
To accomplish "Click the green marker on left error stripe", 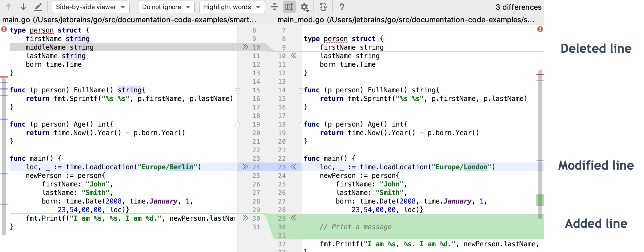I will pos(4,204).
